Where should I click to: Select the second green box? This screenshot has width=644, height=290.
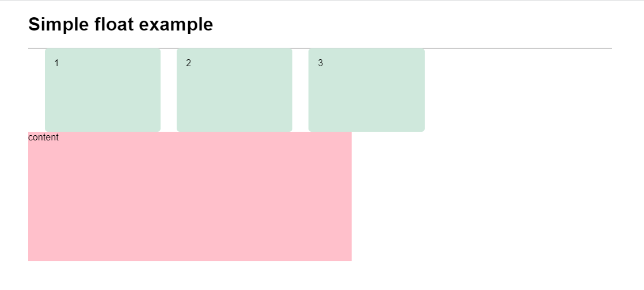[x=234, y=90]
